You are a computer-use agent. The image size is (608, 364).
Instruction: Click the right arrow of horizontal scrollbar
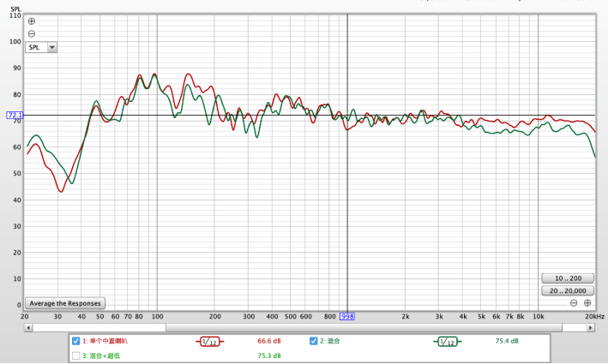click(591, 326)
